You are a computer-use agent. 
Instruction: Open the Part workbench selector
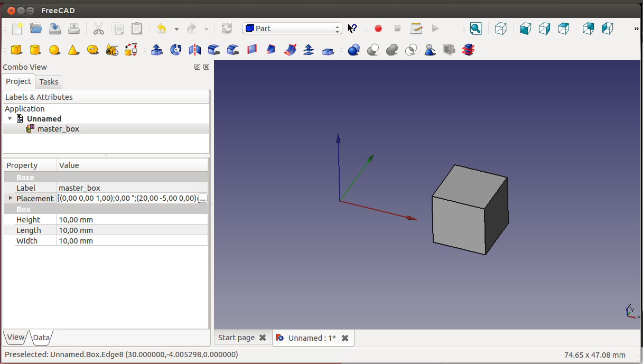pos(292,29)
